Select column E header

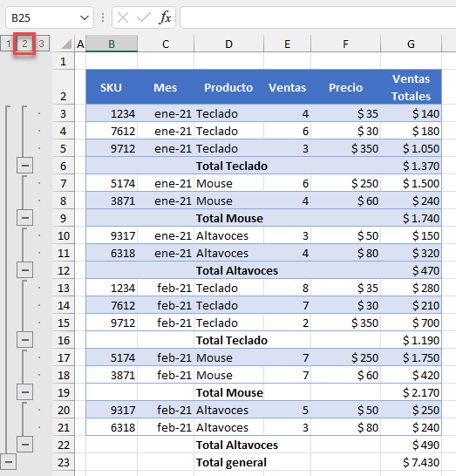coord(287,44)
